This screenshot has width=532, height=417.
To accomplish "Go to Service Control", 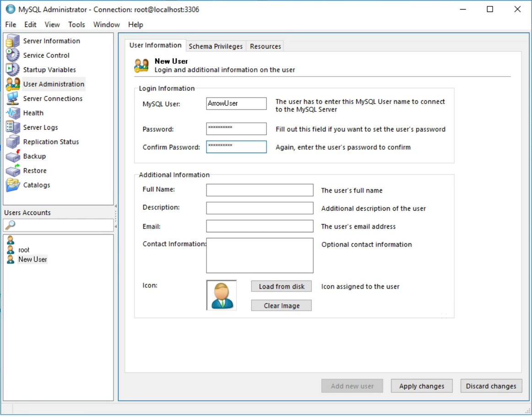I will pyautogui.click(x=46, y=55).
